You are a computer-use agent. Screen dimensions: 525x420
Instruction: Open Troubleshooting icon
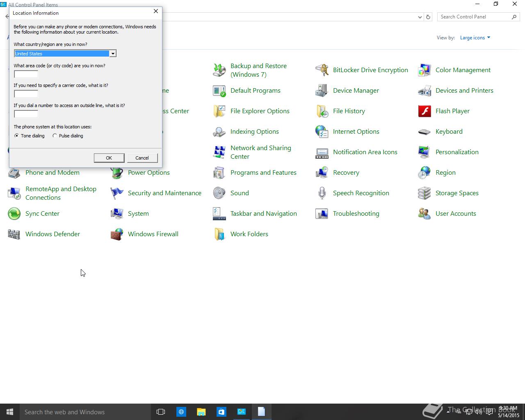pos(322,214)
